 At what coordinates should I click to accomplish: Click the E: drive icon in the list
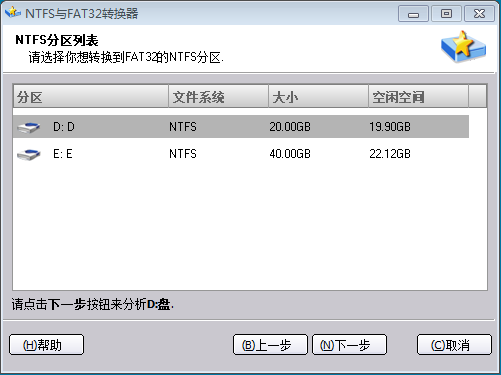point(29,154)
